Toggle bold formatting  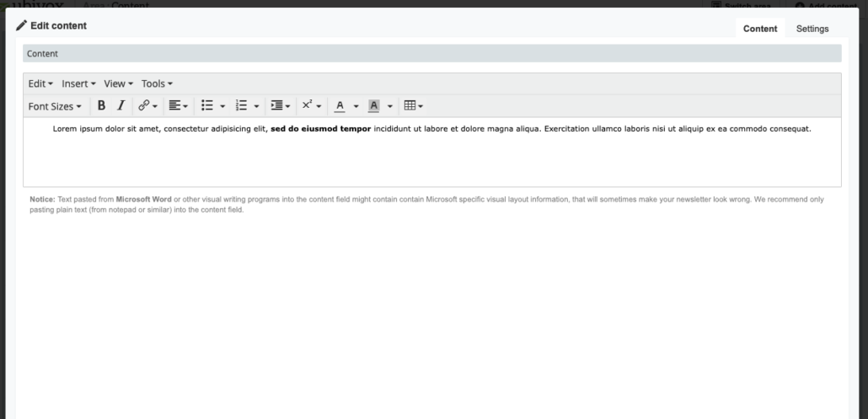tap(101, 105)
